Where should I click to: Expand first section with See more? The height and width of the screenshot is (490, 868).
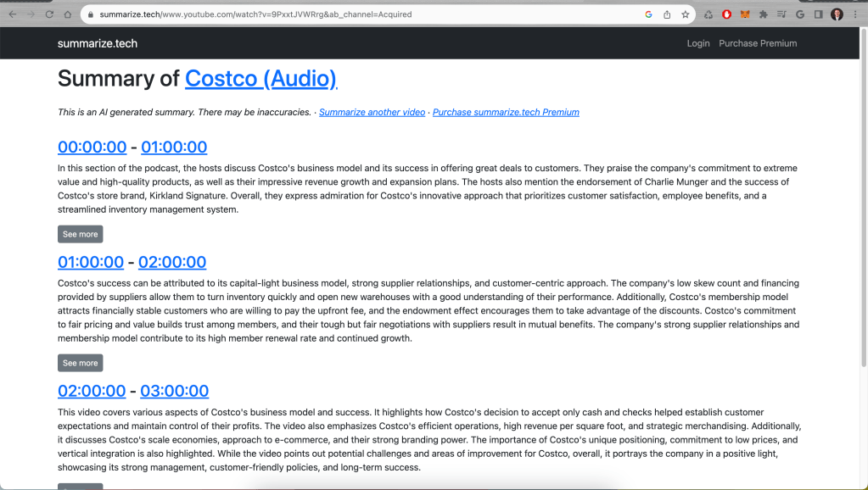(x=80, y=234)
